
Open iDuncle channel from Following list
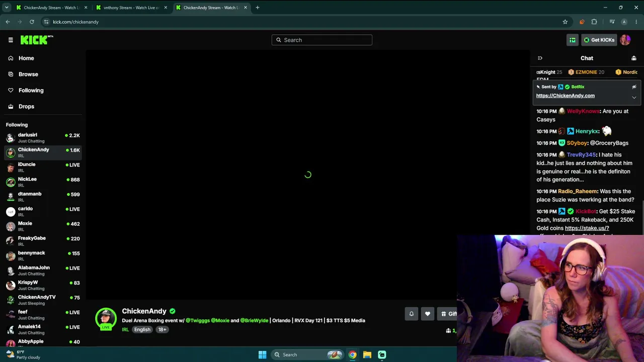[x=43, y=167]
